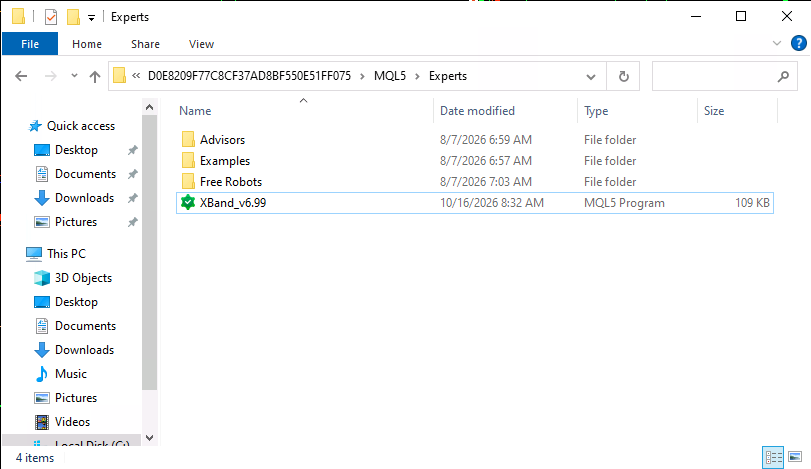Click the D0E8209F77C8CF37AD8BF550E51FF075 path segment
The image size is (811, 469).
(249, 76)
